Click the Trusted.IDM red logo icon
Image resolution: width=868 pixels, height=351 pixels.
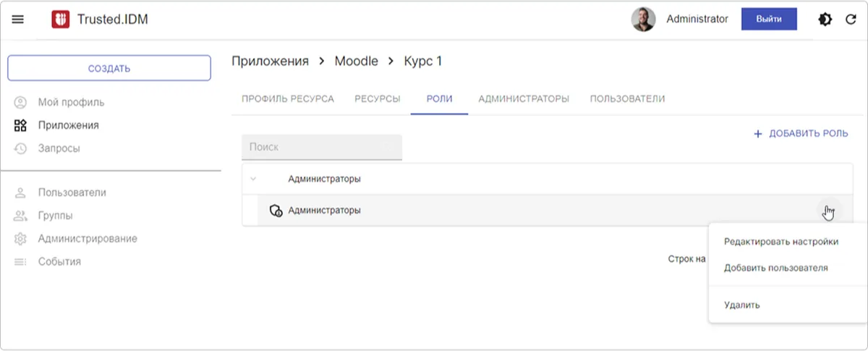(x=61, y=20)
